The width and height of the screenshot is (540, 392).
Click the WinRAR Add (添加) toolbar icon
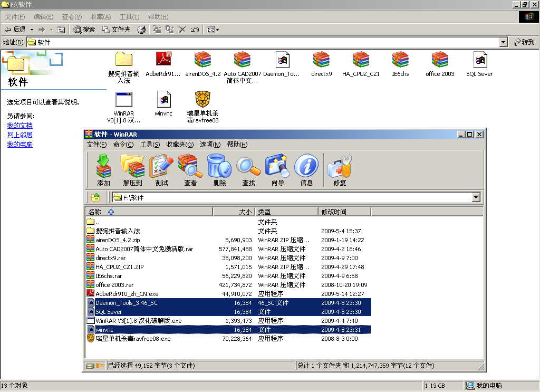(103, 170)
